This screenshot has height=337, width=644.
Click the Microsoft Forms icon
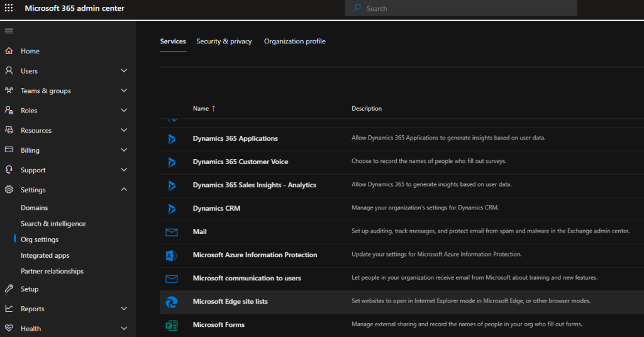(x=172, y=326)
